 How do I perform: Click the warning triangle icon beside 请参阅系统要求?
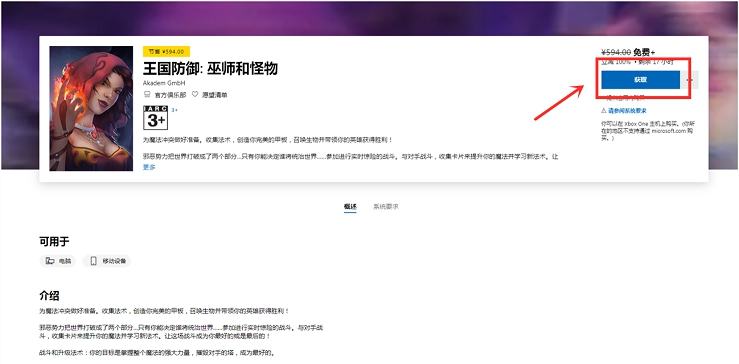pyautogui.click(x=603, y=111)
